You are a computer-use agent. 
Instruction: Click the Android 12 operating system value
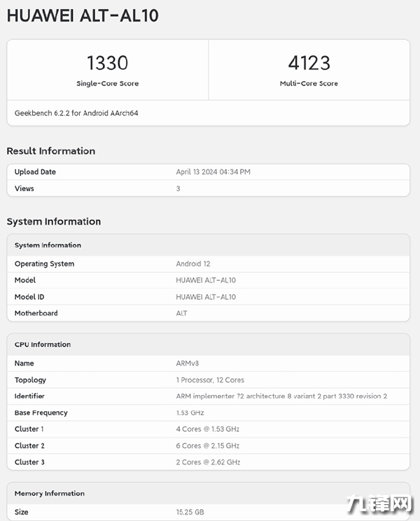pyautogui.click(x=193, y=264)
